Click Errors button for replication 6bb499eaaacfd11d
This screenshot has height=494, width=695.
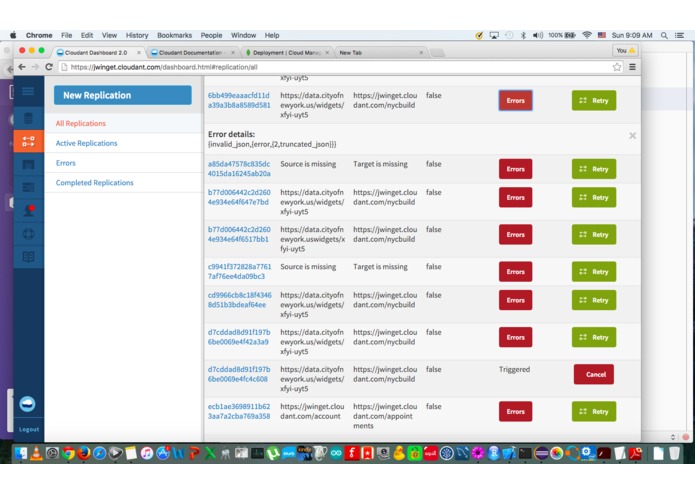pyautogui.click(x=515, y=101)
